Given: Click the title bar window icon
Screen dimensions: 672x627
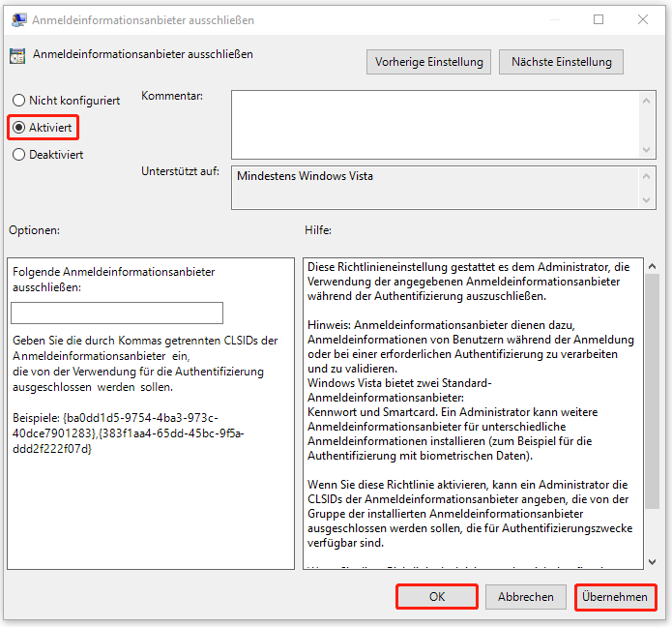Looking at the screenshot, I should coord(19,19).
